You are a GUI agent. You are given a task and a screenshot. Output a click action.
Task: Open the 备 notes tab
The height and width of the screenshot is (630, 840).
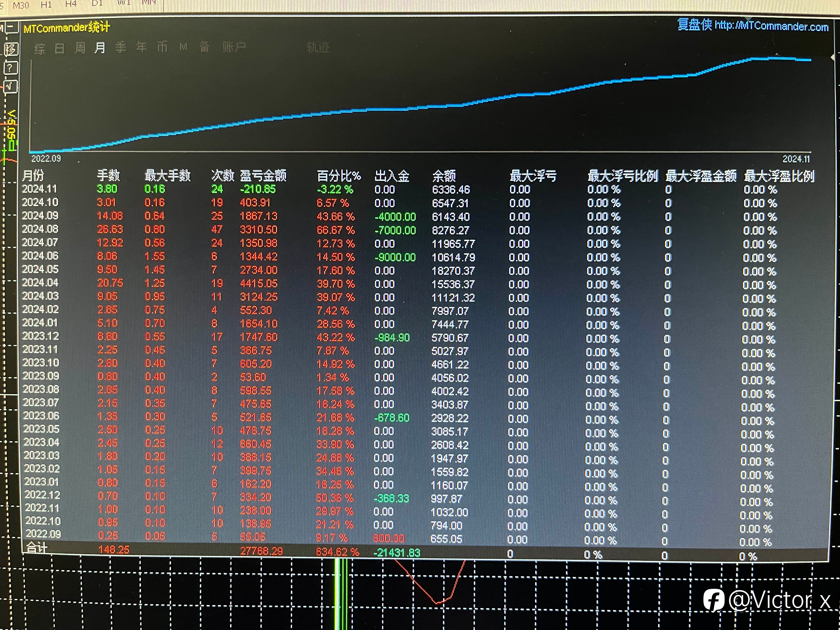205,47
